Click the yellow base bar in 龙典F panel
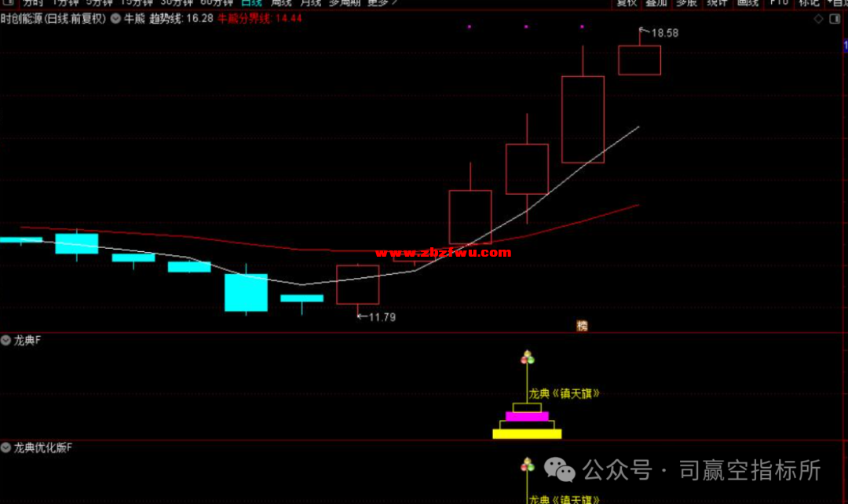This screenshot has height=504, width=848. pyautogui.click(x=528, y=433)
